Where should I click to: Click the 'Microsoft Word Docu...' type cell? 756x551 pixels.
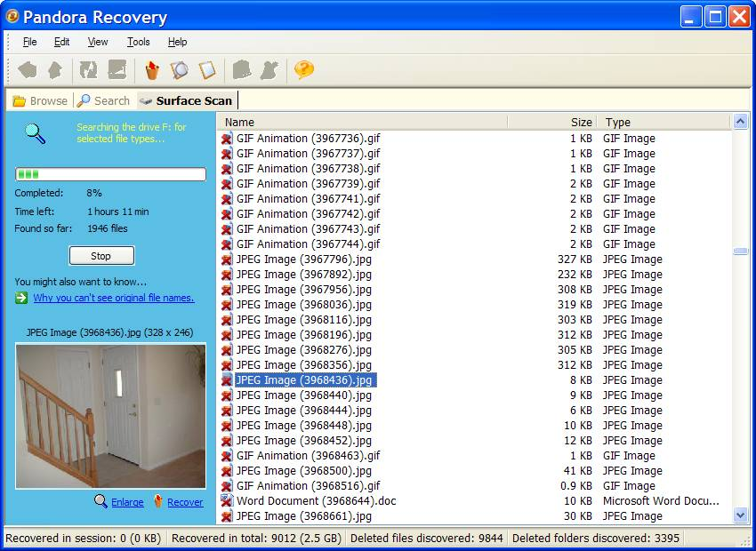coord(661,501)
